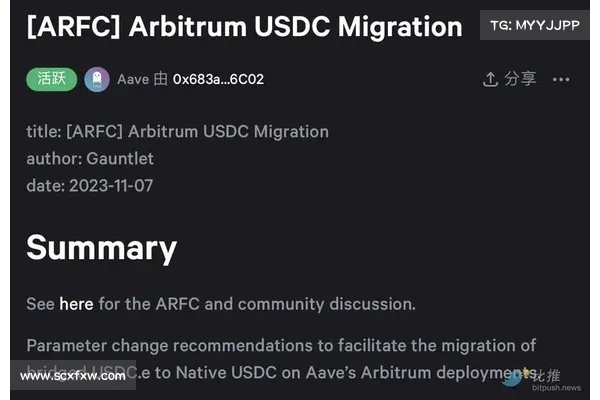Click the www.scxfxw.com watermark label
600x400 pixels.
[x=73, y=376]
